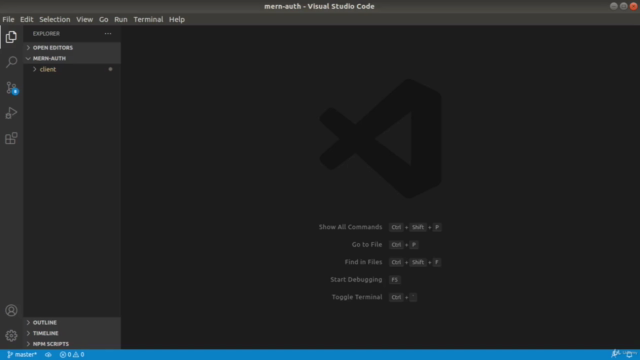This screenshot has height=360, width=640.
Task: Click the Toggle Terminal hint text
Action: [x=357, y=297]
